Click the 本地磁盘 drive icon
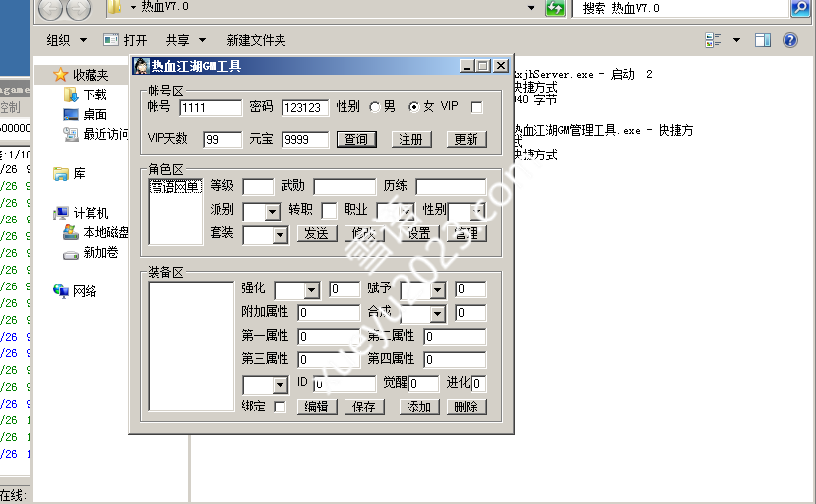 (70, 232)
